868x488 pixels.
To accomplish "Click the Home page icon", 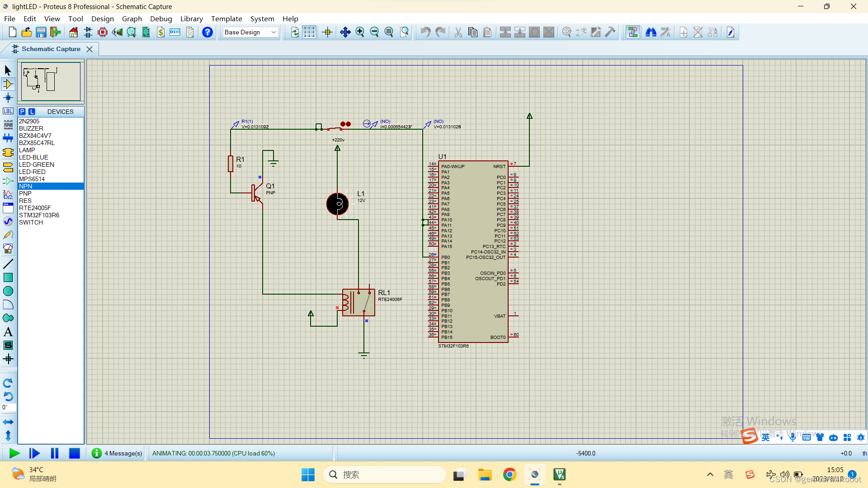I will click(x=73, y=32).
